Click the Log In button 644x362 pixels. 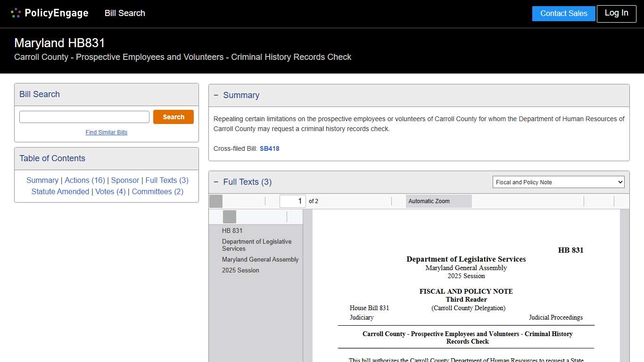click(x=616, y=13)
